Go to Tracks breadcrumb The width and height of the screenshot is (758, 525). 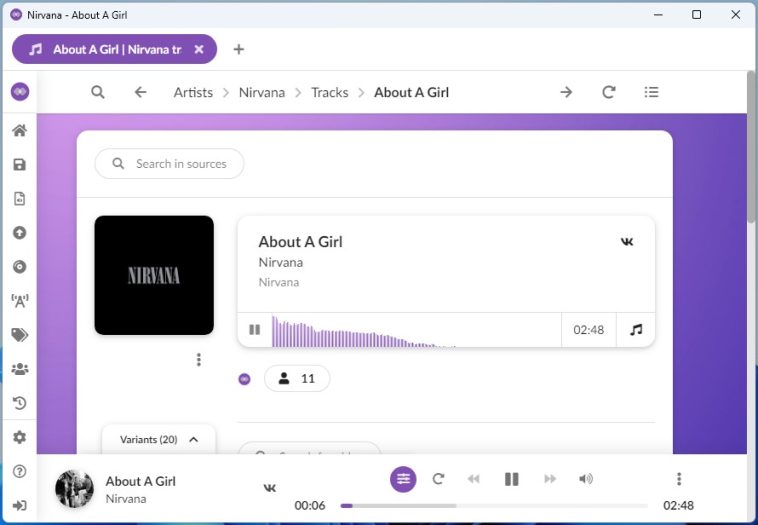coord(330,92)
